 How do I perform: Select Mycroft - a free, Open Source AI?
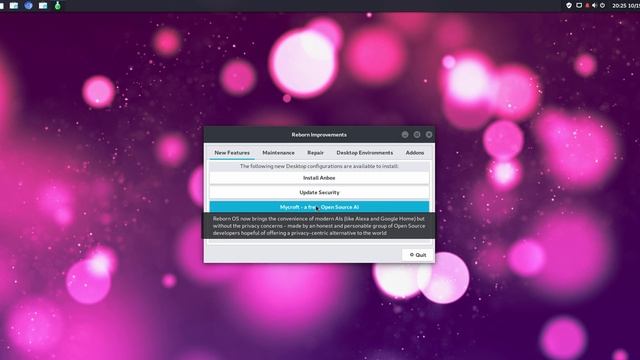click(x=319, y=207)
